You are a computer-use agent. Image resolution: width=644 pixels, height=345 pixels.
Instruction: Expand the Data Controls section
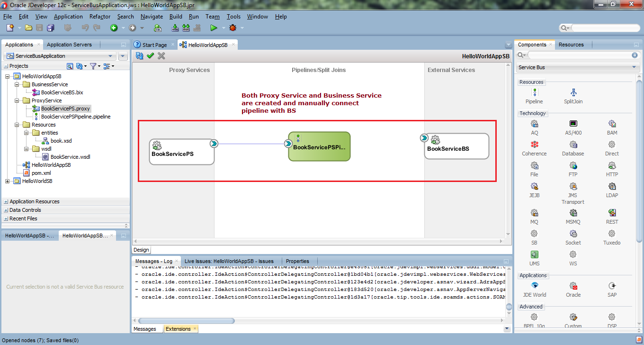(x=6, y=210)
